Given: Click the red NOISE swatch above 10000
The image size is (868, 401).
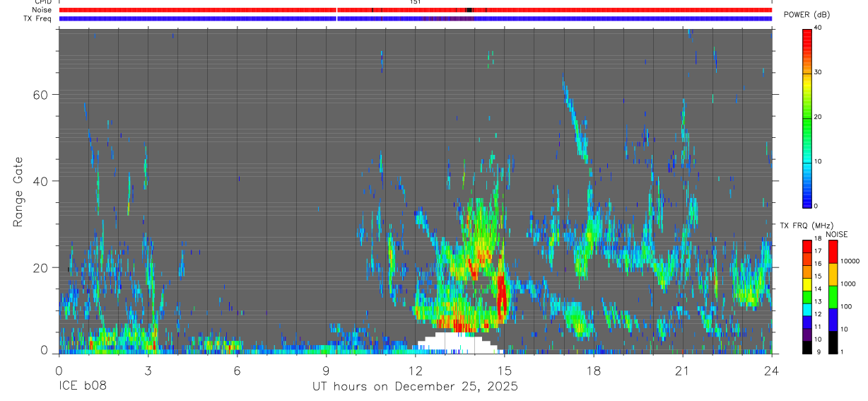Looking at the screenshot, I should pyautogui.click(x=833, y=252).
